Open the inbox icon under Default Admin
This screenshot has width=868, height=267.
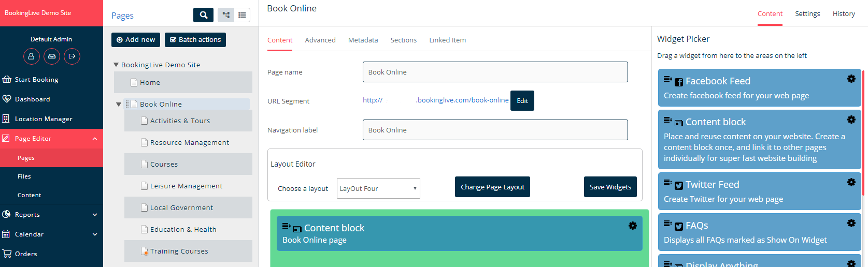click(52, 56)
